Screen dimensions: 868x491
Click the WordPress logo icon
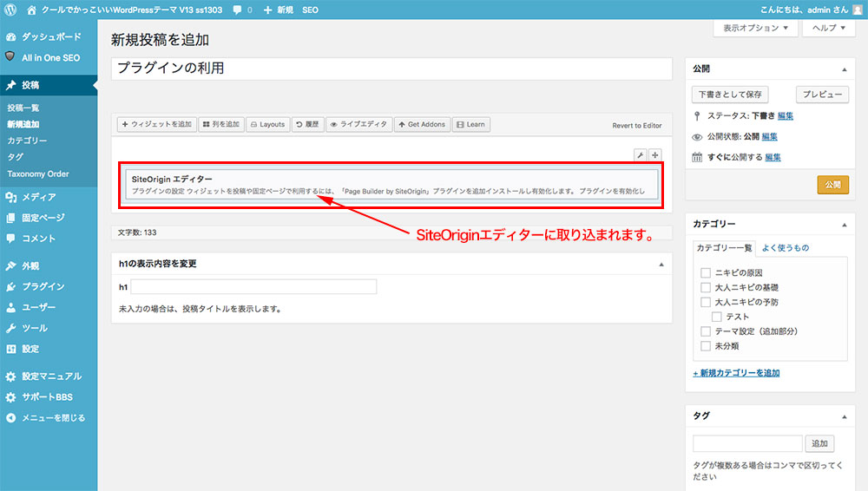pyautogui.click(x=10, y=10)
